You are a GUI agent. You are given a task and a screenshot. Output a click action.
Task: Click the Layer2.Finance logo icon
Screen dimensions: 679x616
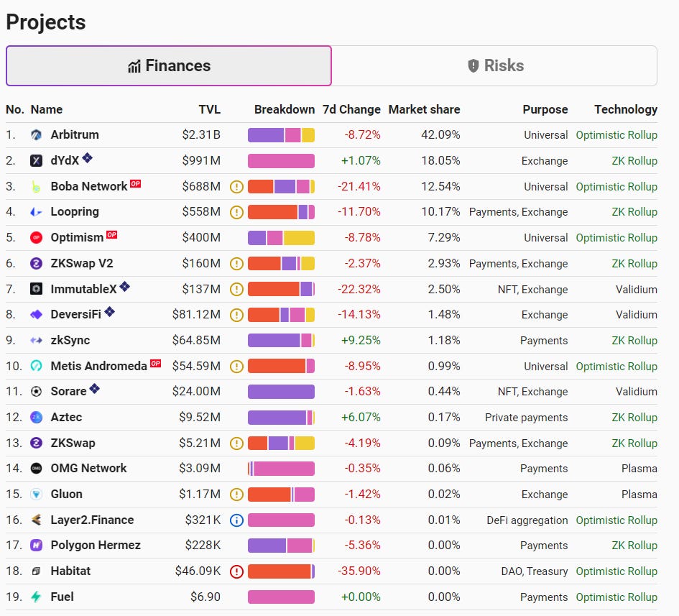(x=37, y=520)
